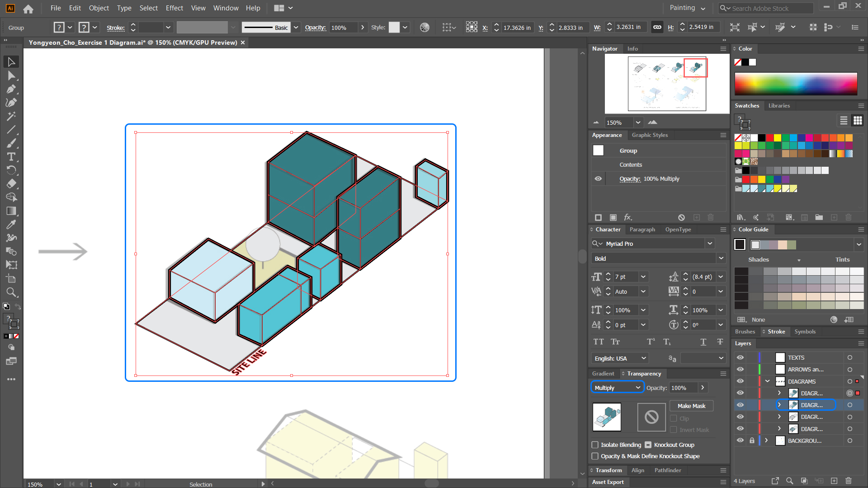This screenshot has width=868, height=488.
Task: Select the Type tool in toolbar
Action: click(11, 157)
